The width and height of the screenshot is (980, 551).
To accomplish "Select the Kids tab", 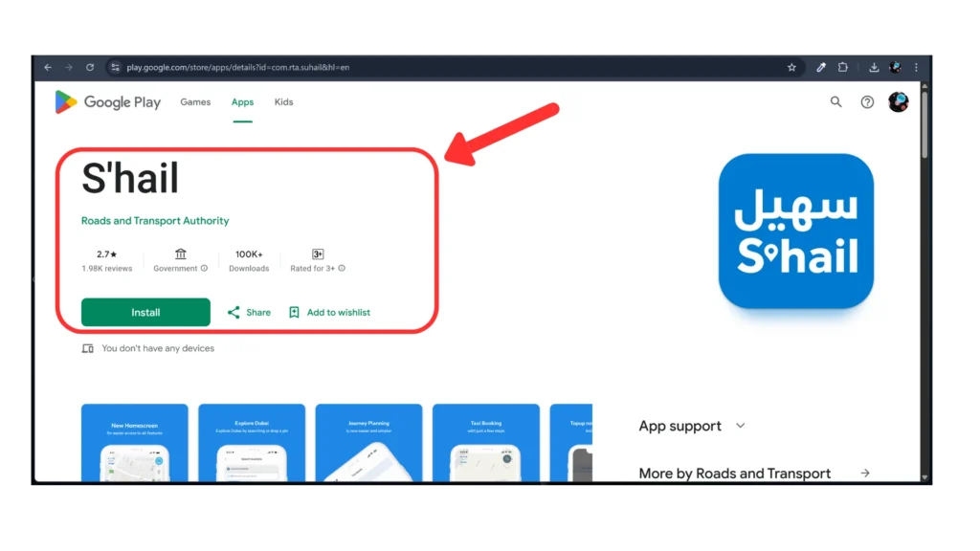I will pos(283,101).
